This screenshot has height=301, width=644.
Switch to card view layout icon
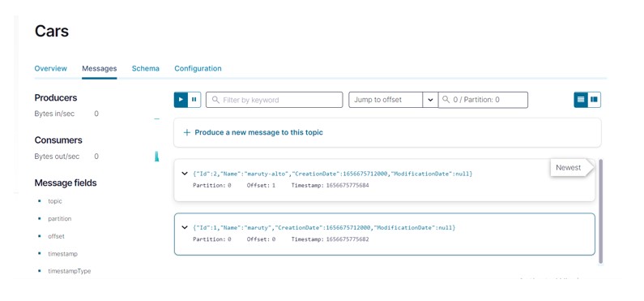point(594,100)
